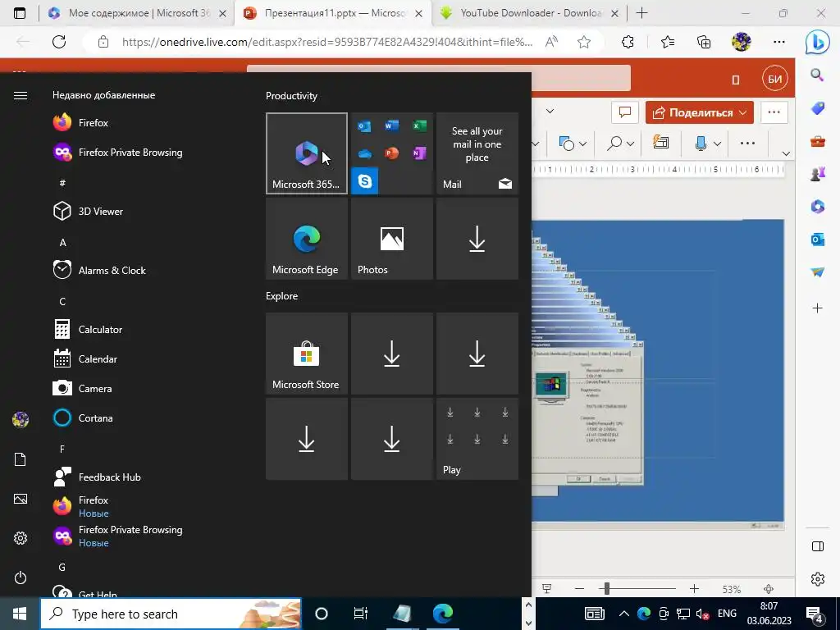Zoom in with the plus button
This screenshot has height=630, width=840.
tap(694, 589)
